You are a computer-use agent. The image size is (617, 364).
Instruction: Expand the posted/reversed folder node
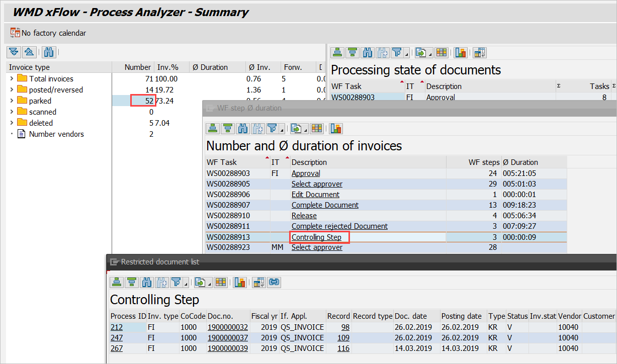pyautogui.click(x=12, y=89)
